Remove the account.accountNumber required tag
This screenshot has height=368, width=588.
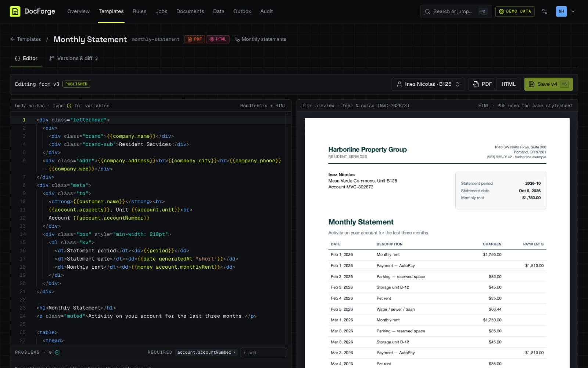pyautogui.click(x=234, y=353)
